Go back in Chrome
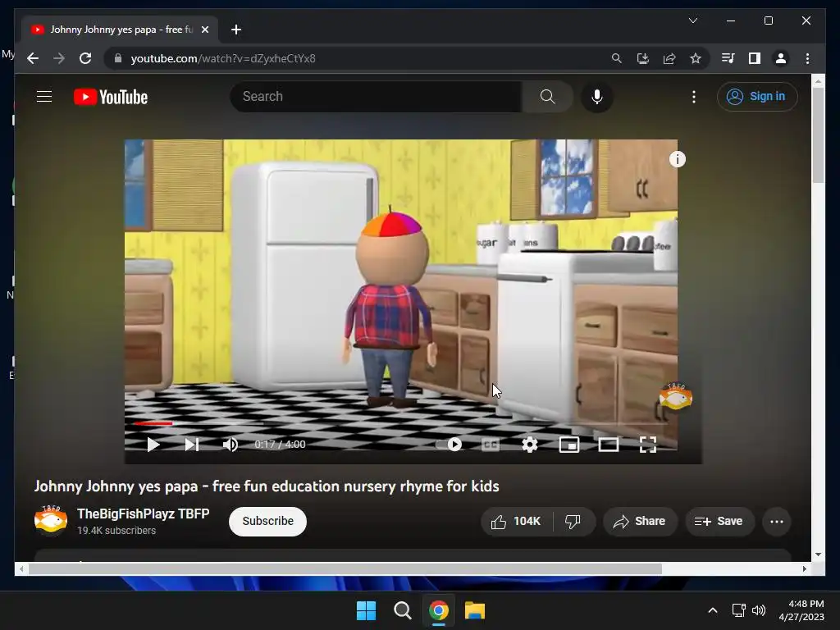The height and width of the screenshot is (630, 840). 33,58
